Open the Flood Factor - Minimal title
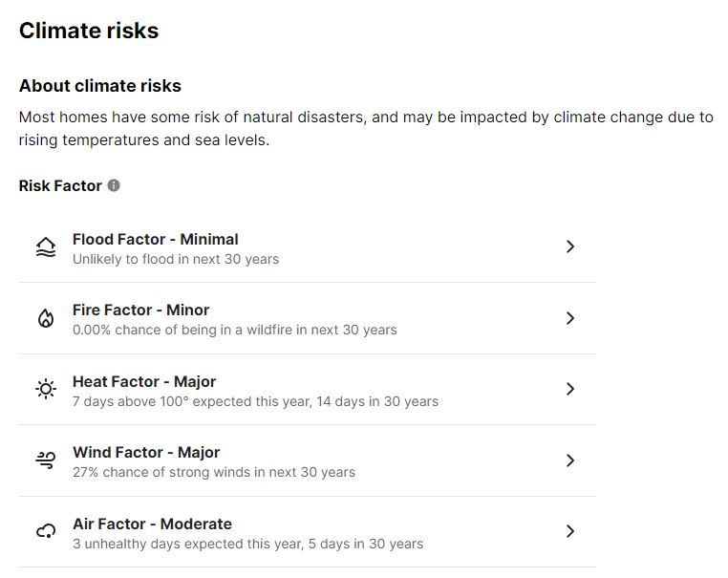 (156, 239)
